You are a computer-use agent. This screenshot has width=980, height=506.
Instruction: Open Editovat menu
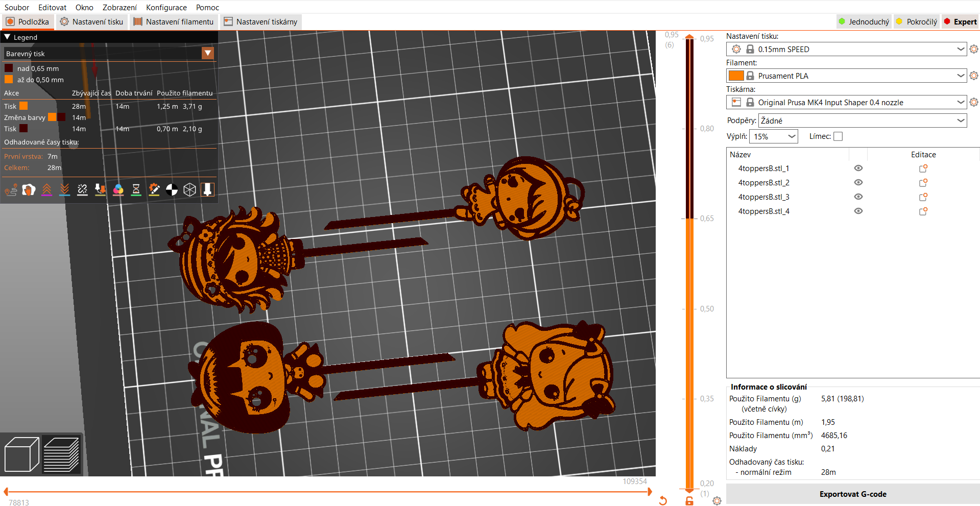(x=52, y=7)
